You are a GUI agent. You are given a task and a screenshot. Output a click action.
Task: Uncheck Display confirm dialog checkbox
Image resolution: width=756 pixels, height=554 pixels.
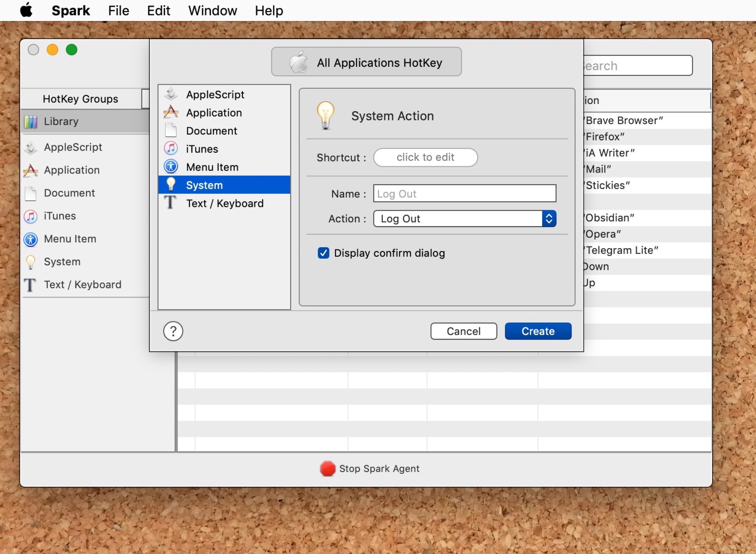point(323,253)
